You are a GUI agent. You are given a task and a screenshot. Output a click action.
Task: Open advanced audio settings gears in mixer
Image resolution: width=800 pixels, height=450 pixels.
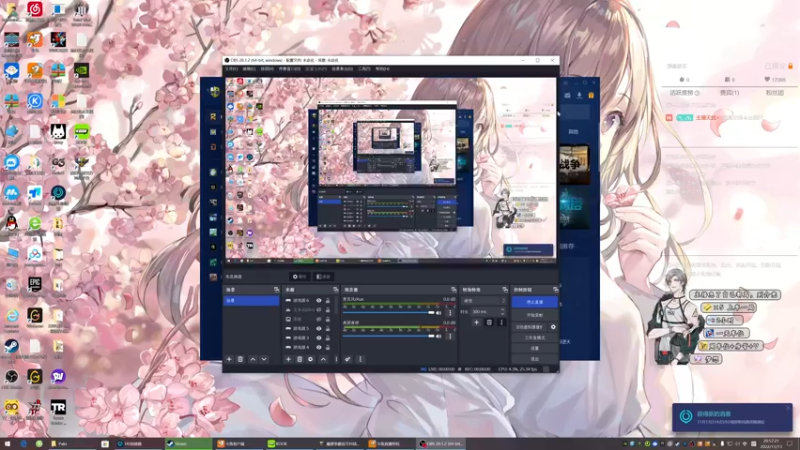point(347,359)
